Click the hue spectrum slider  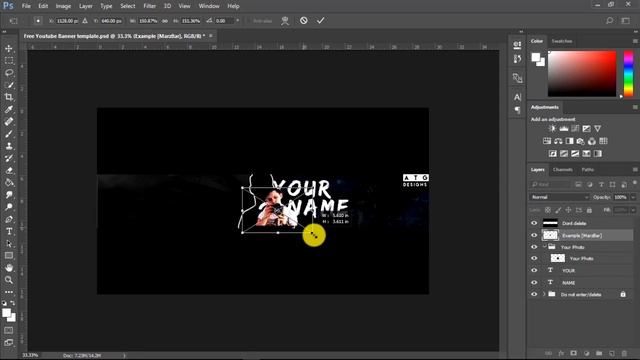(x=629, y=74)
